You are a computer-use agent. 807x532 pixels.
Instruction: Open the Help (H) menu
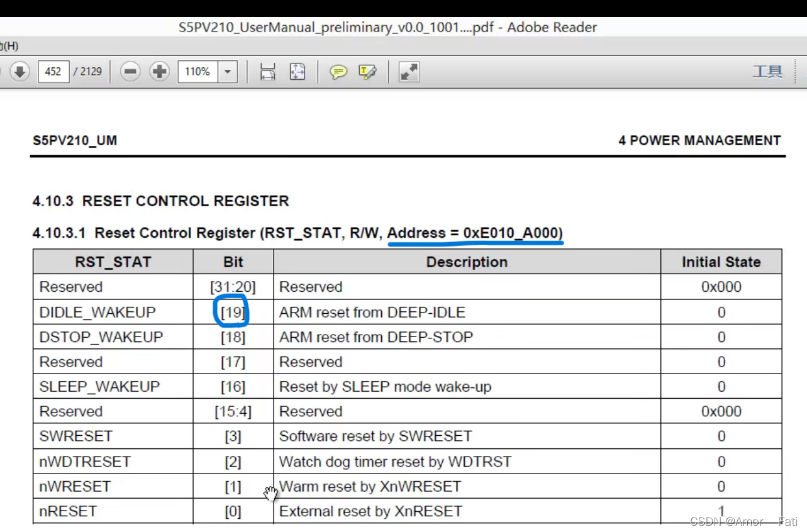coord(9,46)
